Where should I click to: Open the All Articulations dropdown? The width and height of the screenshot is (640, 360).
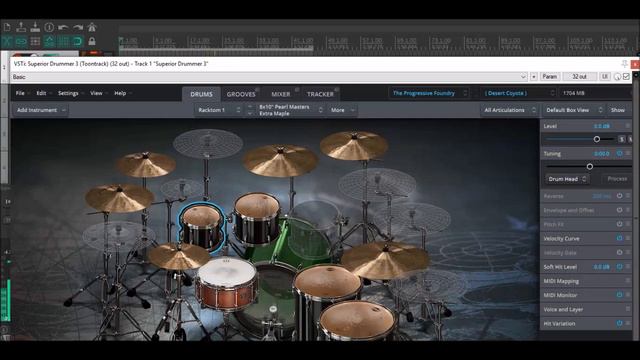tap(509, 110)
